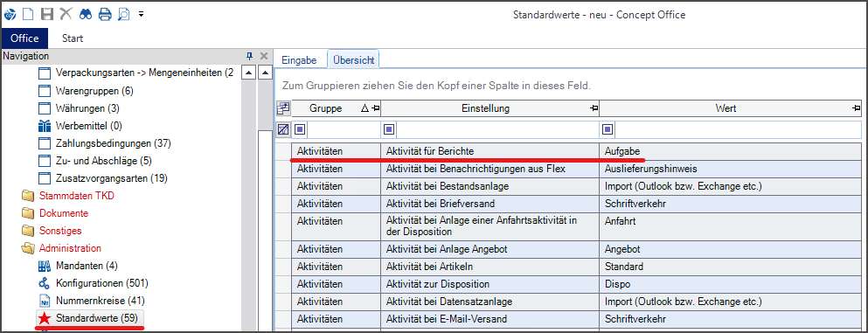Toggle the filter operator button under Gruppe
This screenshot has width=868, height=333.
tap(300, 130)
